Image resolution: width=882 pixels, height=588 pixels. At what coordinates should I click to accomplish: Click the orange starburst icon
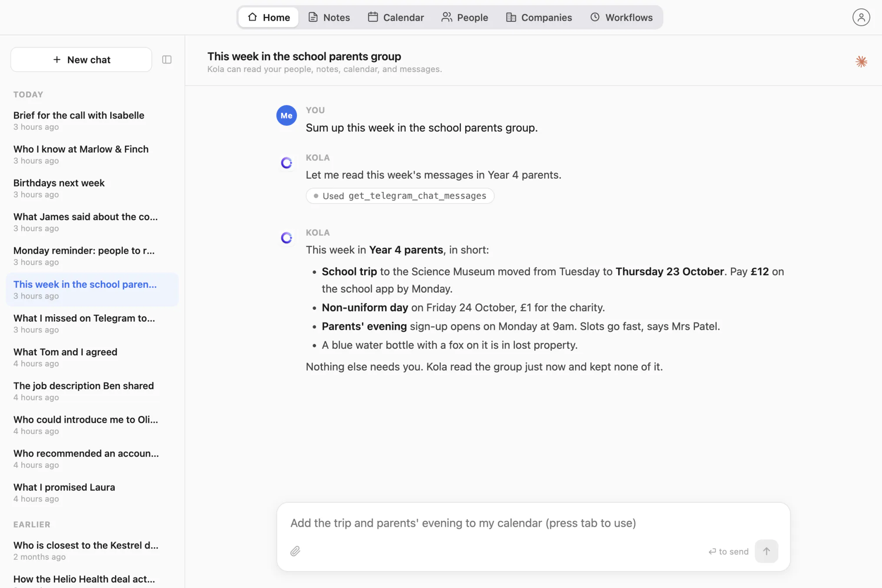click(861, 62)
